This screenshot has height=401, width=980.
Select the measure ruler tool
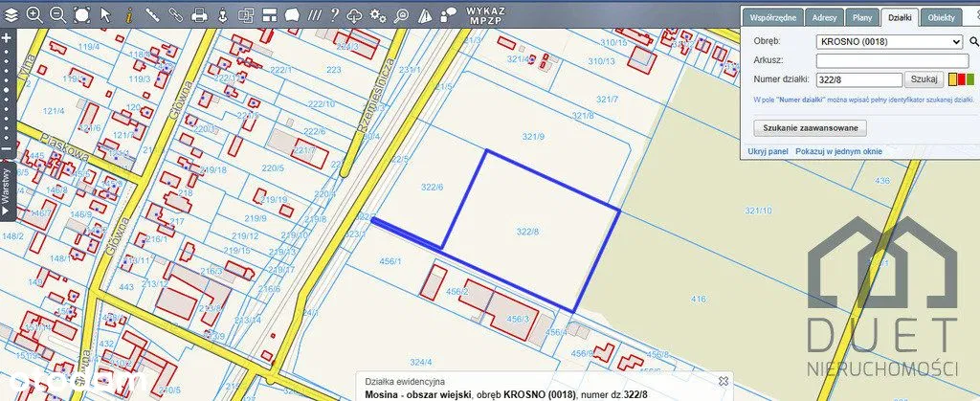pos(152,14)
